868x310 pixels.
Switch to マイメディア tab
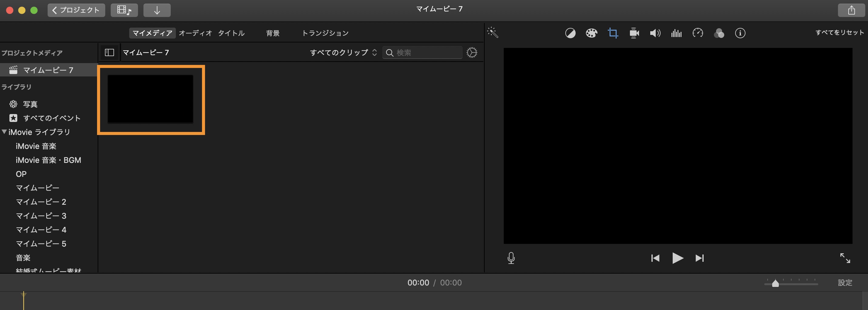pyautogui.click(x=152, y=33)
